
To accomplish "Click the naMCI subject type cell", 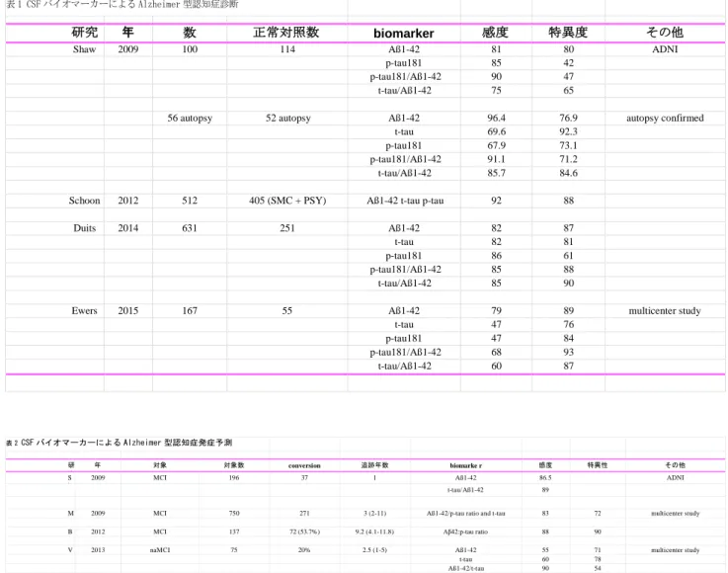I will click(x=160, y=549).
